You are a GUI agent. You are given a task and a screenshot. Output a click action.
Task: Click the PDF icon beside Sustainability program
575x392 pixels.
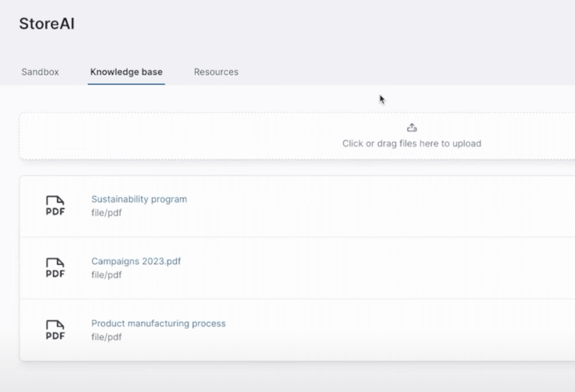[54, 206]
